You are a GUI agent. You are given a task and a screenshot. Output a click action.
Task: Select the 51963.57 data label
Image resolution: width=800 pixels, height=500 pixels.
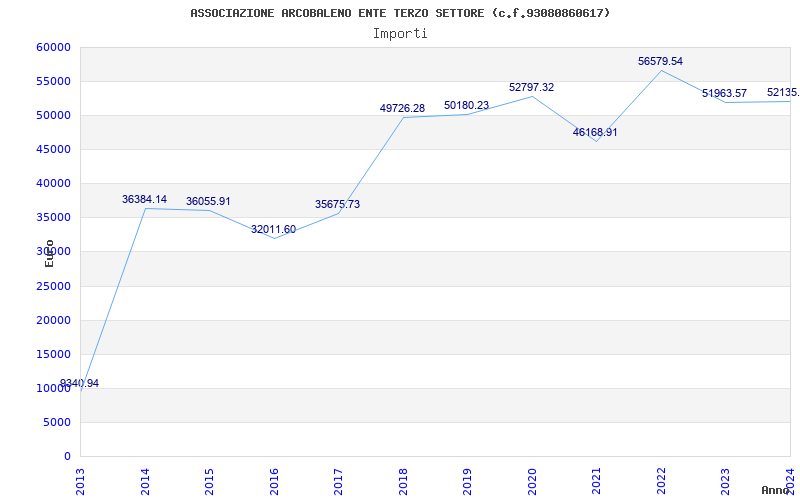tap(724, 94)
